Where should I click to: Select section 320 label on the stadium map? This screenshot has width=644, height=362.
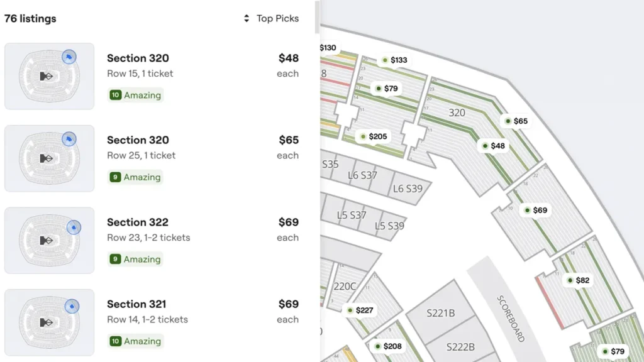pyautogui.click(x=457, y=112)
